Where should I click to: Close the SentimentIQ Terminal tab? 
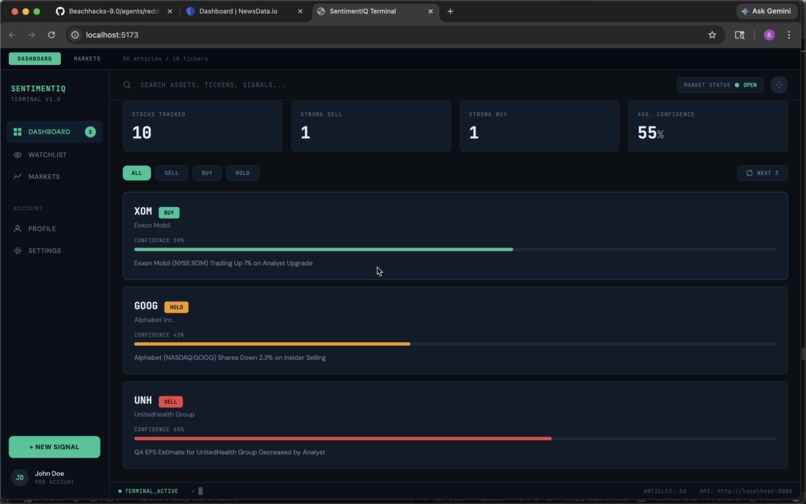pos(430,11)
